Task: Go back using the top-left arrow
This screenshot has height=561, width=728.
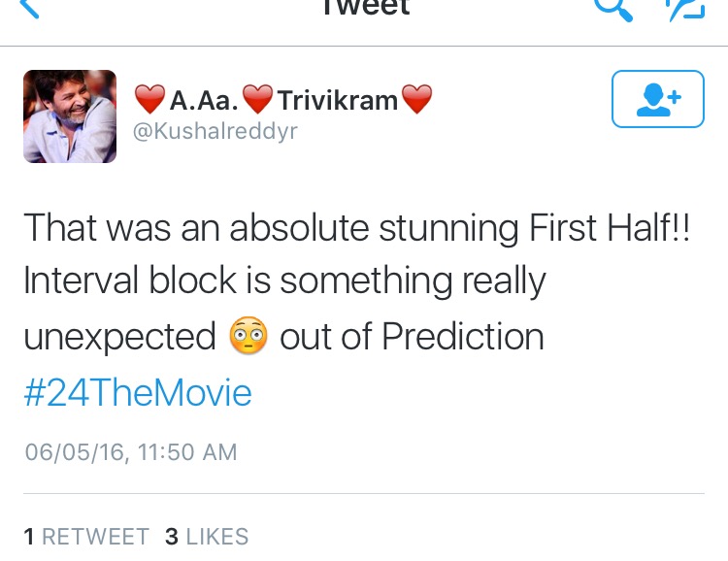Action: 28,8
